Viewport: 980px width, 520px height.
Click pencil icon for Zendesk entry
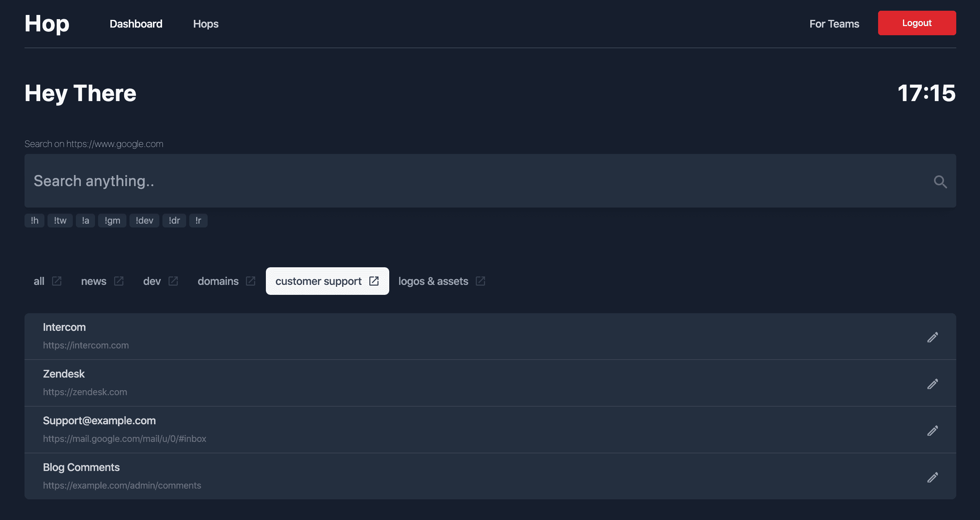932,384
